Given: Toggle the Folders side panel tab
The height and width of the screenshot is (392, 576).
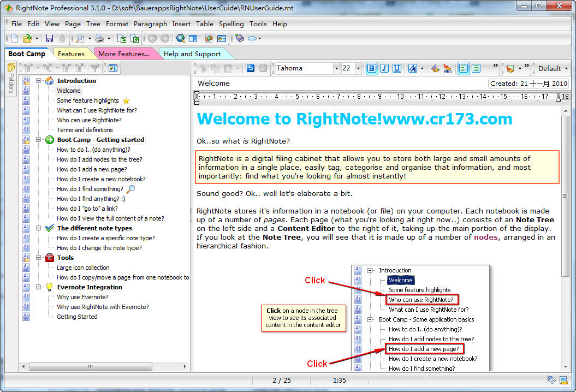Looking at the screenshot, I should (11, 79).
